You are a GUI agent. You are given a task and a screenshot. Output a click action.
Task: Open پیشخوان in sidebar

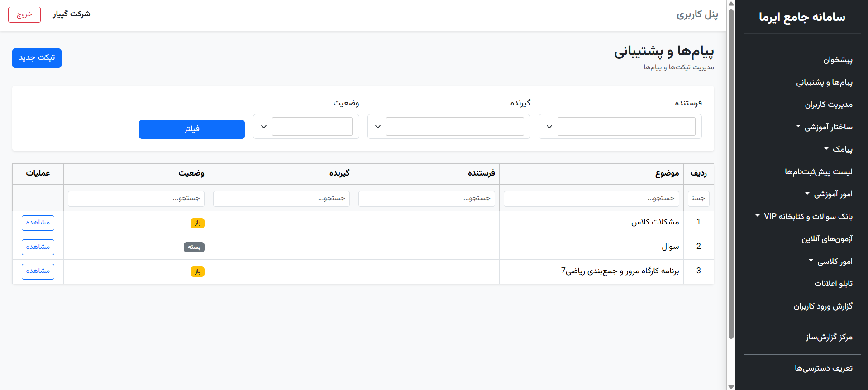coord(838,60)
